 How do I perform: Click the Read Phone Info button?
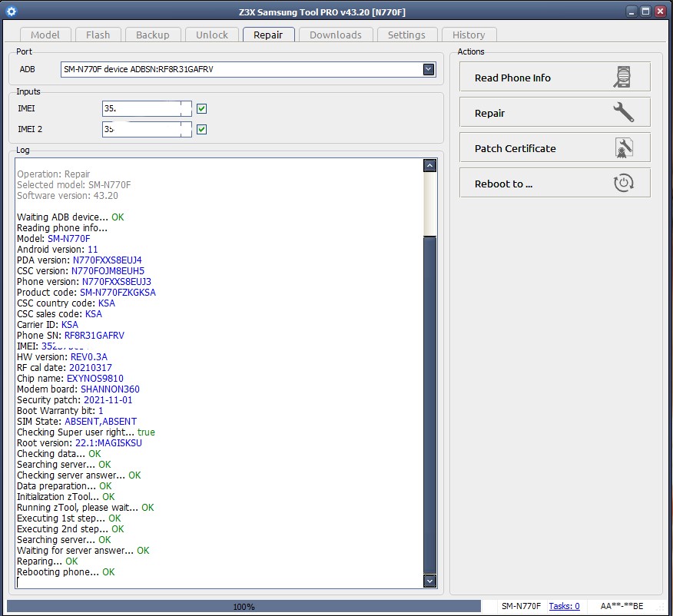555,78
